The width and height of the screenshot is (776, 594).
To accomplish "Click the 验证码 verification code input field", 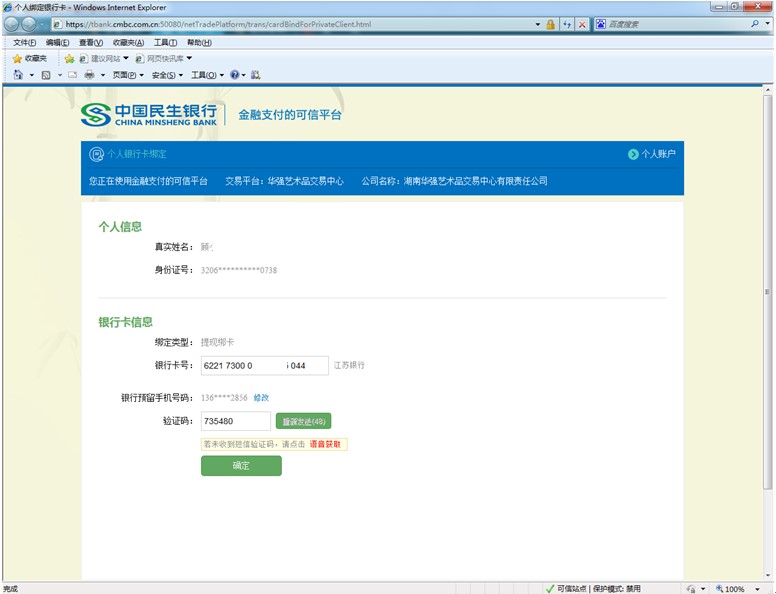I will [235, 421].
